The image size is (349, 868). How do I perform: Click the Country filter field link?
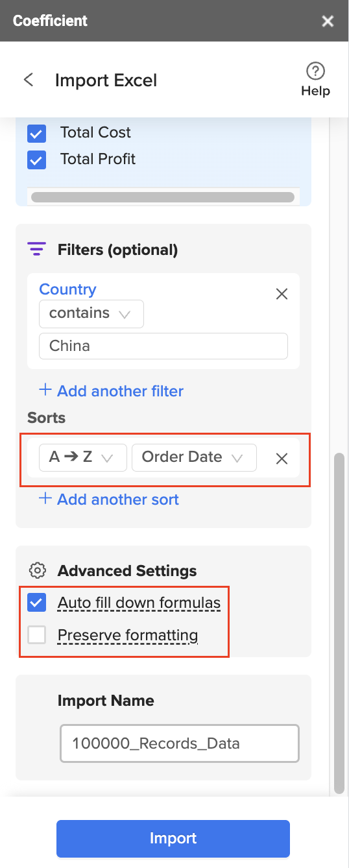tap(67, 289)
